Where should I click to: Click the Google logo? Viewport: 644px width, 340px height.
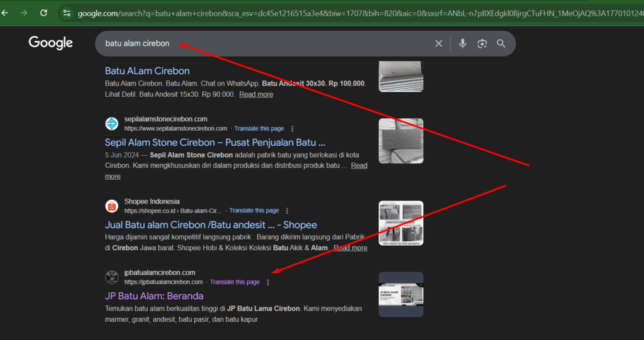pos(51,43)
